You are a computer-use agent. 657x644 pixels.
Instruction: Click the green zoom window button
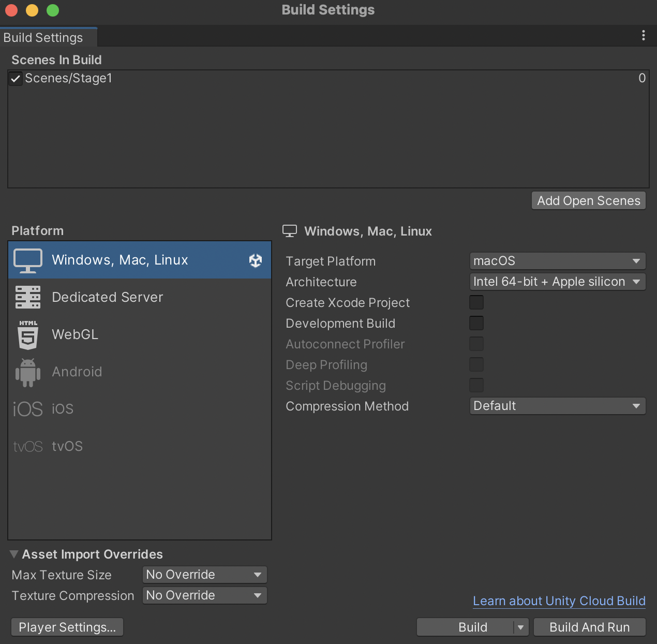click(x=53, y=10)
